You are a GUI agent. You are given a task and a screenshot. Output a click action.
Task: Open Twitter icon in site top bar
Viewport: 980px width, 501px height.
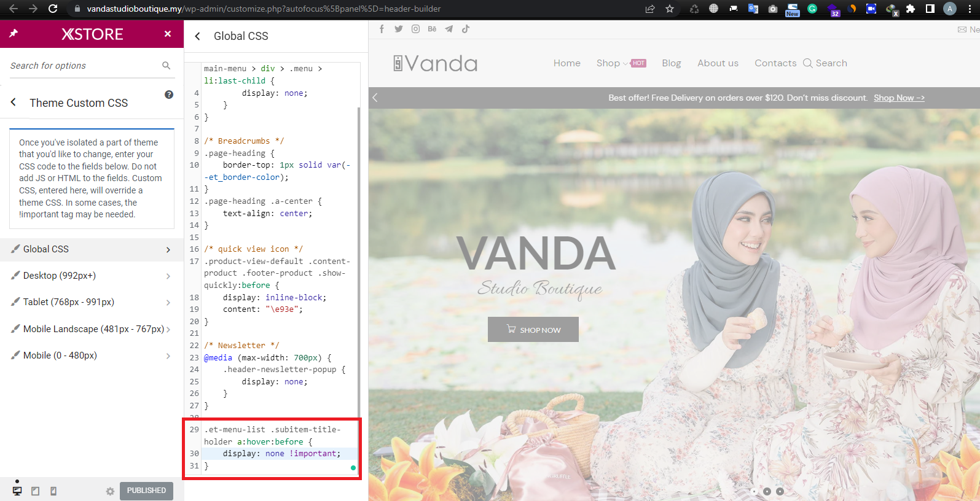pos(399,29)
